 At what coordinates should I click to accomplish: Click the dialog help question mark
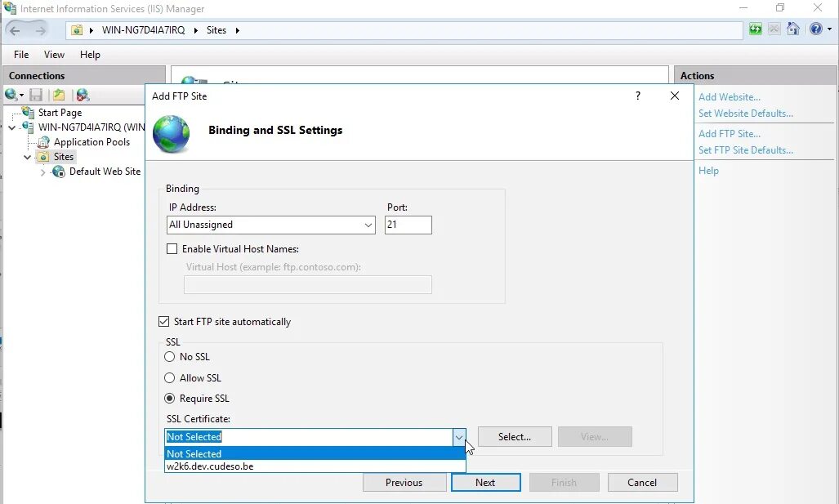point(638,96)
